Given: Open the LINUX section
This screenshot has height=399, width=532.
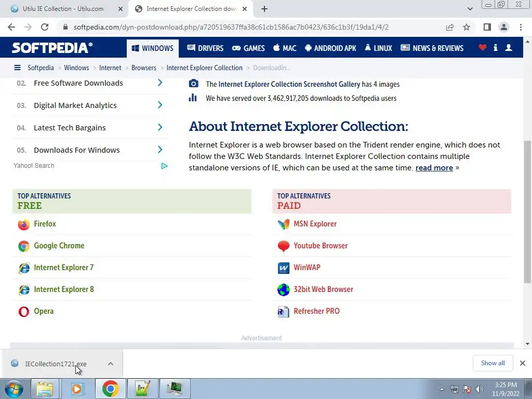Looking at the screenshot, I should coord(378,48).
